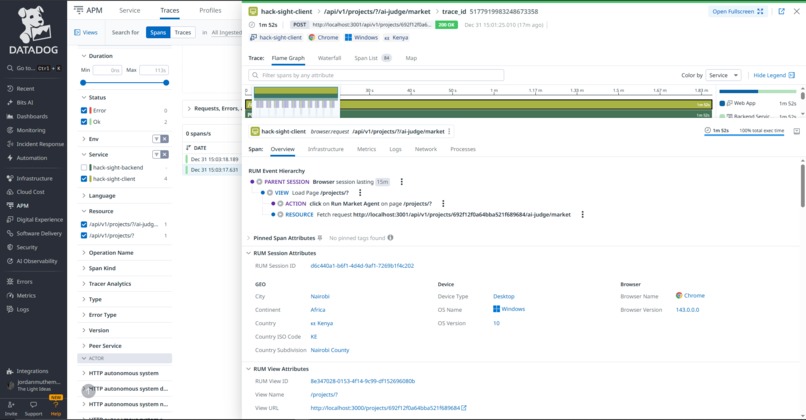Click the Invite icon at sidebar bottom
806x420 pixels.
click(x=11, y=405)
